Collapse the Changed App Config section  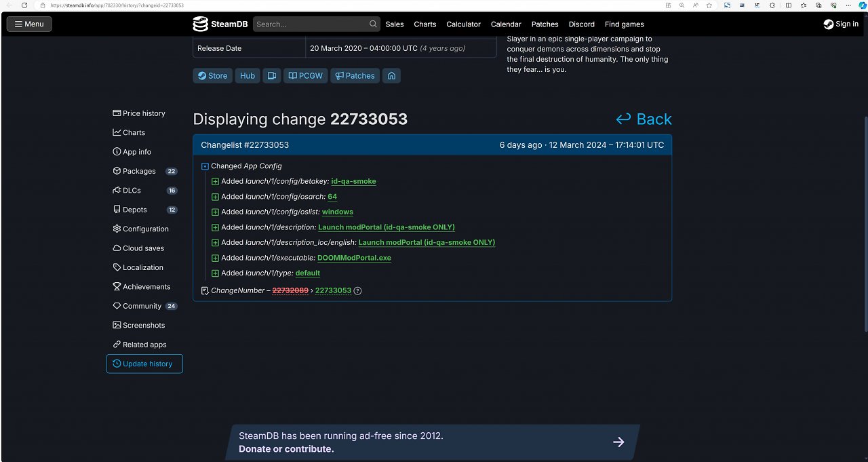(x=205, y=166)
